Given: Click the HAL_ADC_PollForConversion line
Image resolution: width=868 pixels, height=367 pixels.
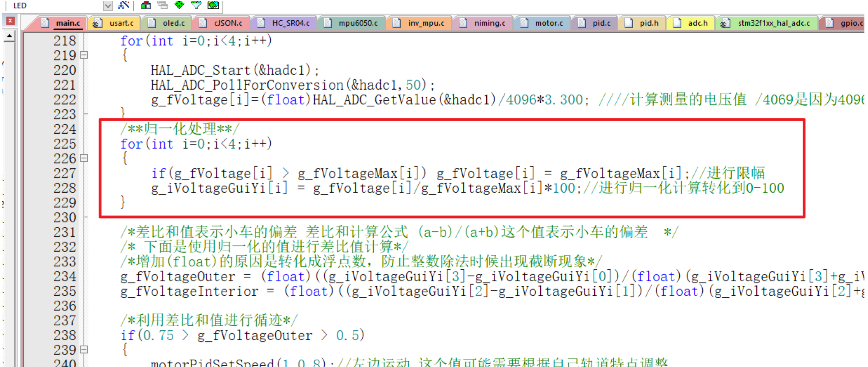Looking at the screenshot, I should point(293,85).
